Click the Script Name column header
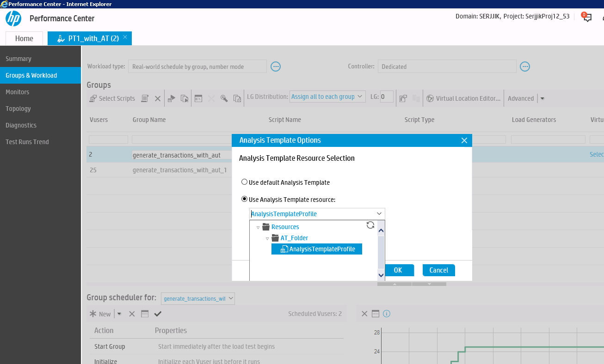The width and height of the screenshot is (604, 364). [x=285, y=120]
